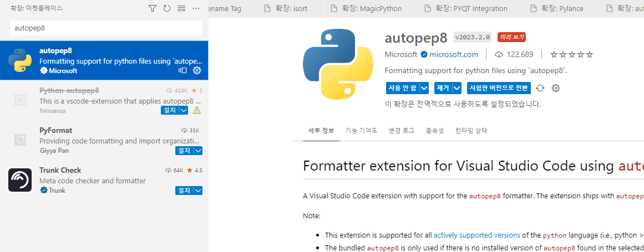Screen dimensions: 644x252
Task: Switch to the Pylance extension tab
Action: 561,9
